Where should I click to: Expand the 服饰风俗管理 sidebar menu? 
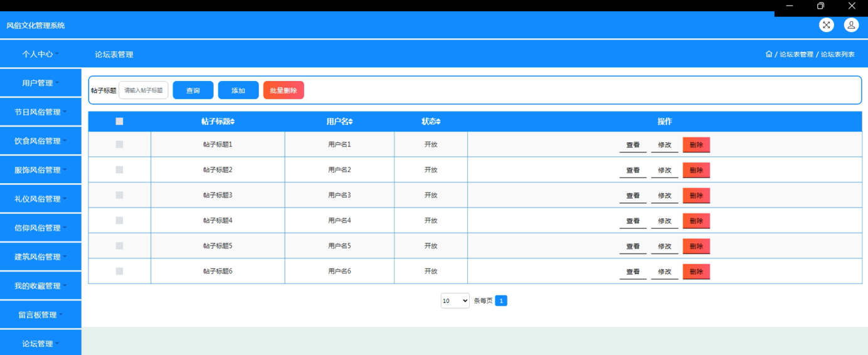point(41,169)
